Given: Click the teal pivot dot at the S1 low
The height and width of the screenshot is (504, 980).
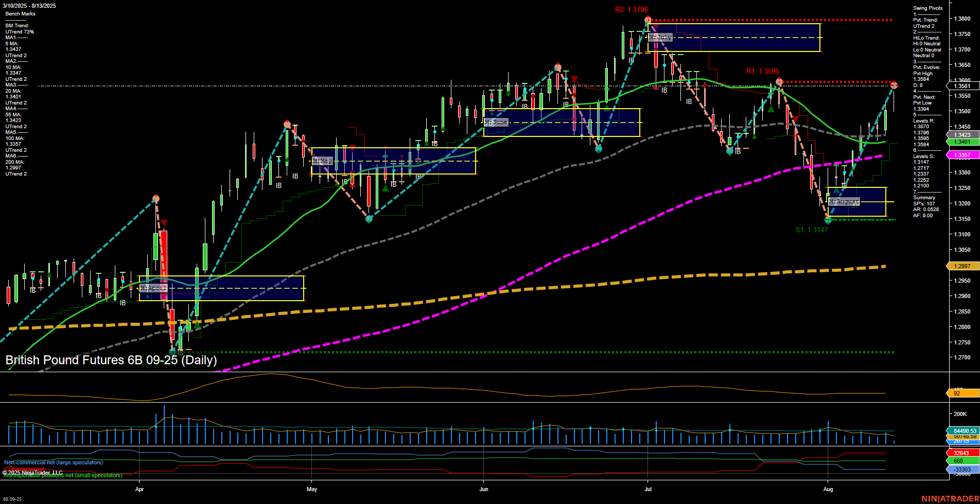Looking at the screenshot, I should tap(828, 220).
